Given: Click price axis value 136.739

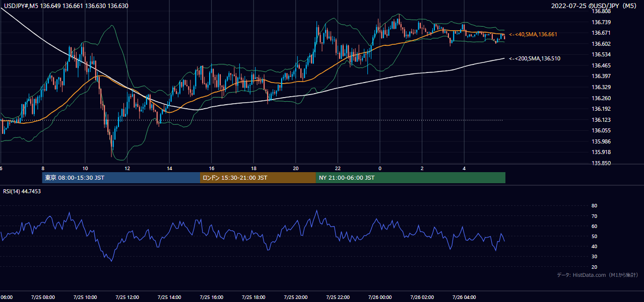Looking at the screenshot, I should tap(602, 22).
